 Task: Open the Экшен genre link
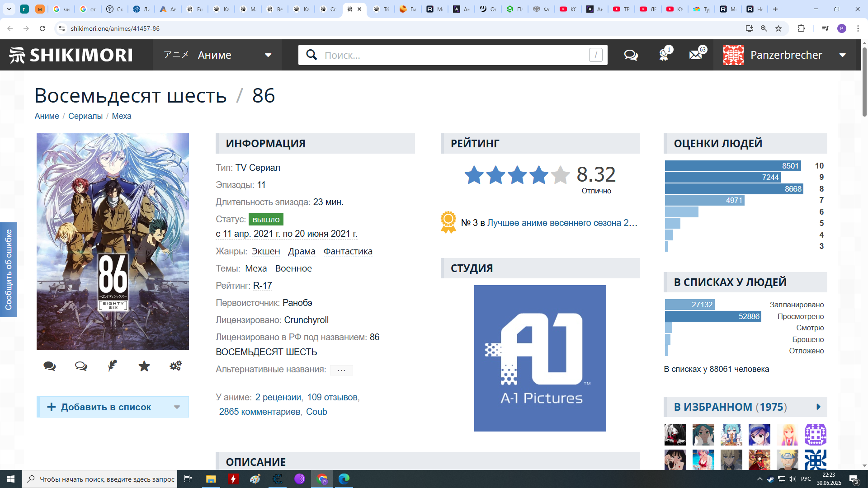[x=266, y=251]
